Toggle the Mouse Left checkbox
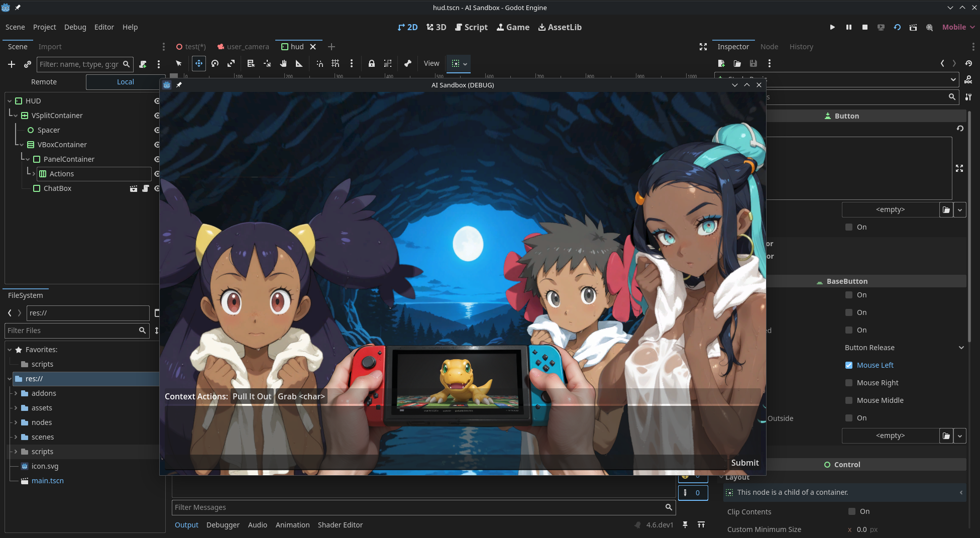Viewport: 980px width, 538px height. tap(849, 365)
